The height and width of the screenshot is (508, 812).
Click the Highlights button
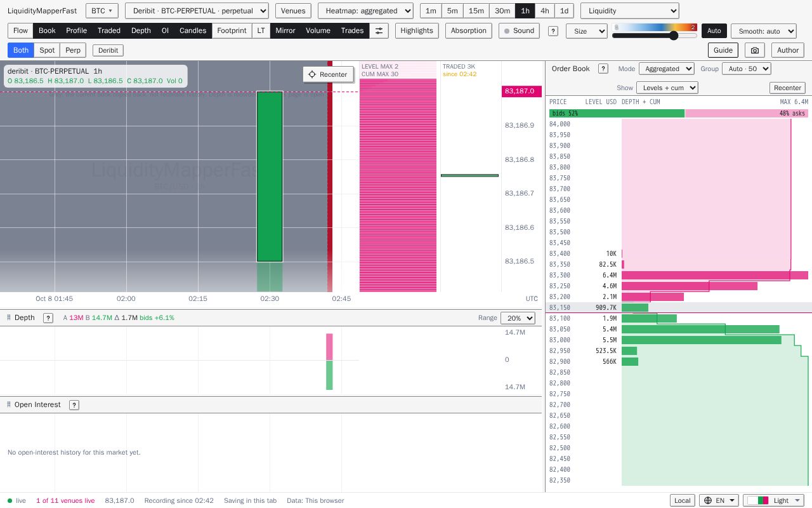[417, 30]
